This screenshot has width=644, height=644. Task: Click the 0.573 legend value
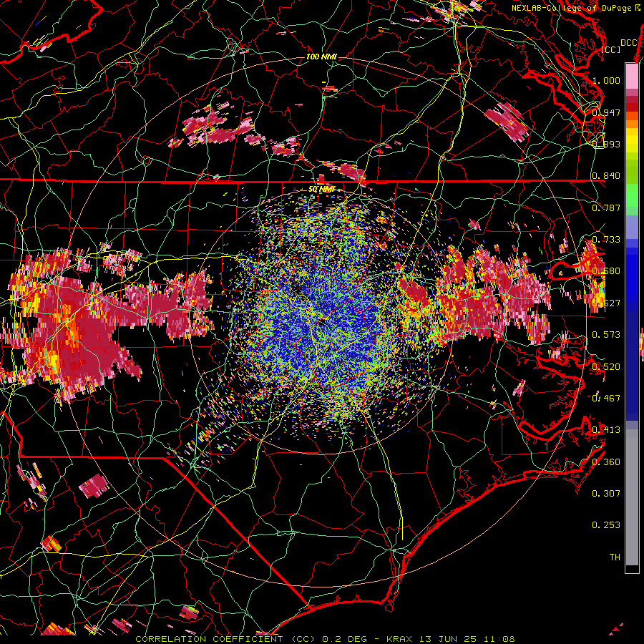pos(606,334)
